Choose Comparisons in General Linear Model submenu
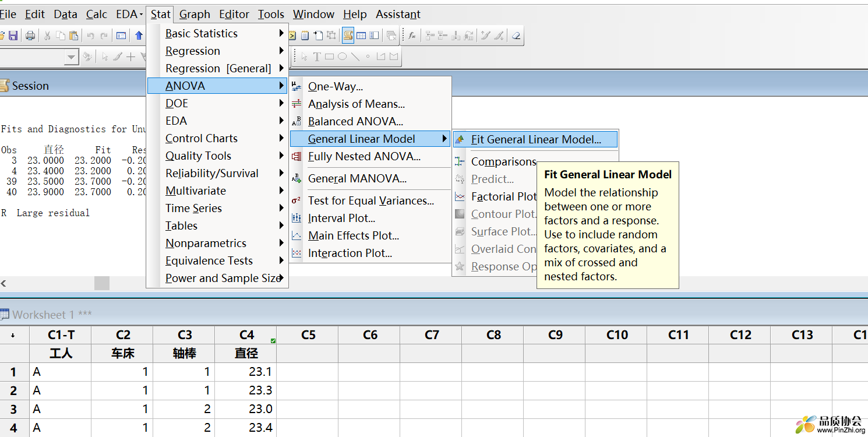The height and width of the screenshot is (437, 868). point(503,161)
